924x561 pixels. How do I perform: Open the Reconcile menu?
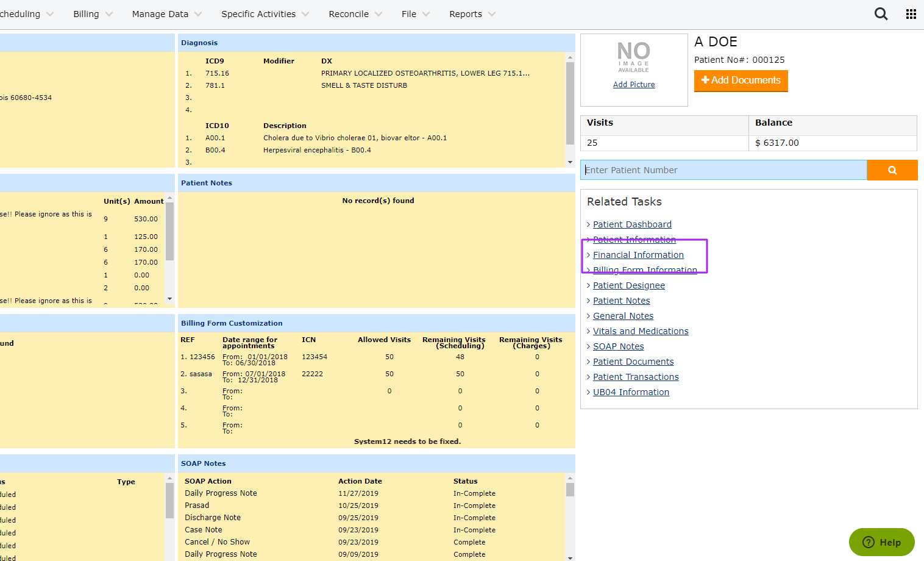tap(355, 14)
